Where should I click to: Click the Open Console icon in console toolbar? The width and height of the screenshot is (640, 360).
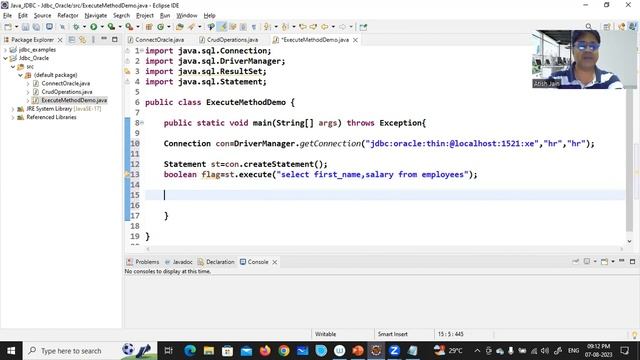coord(604,261)
